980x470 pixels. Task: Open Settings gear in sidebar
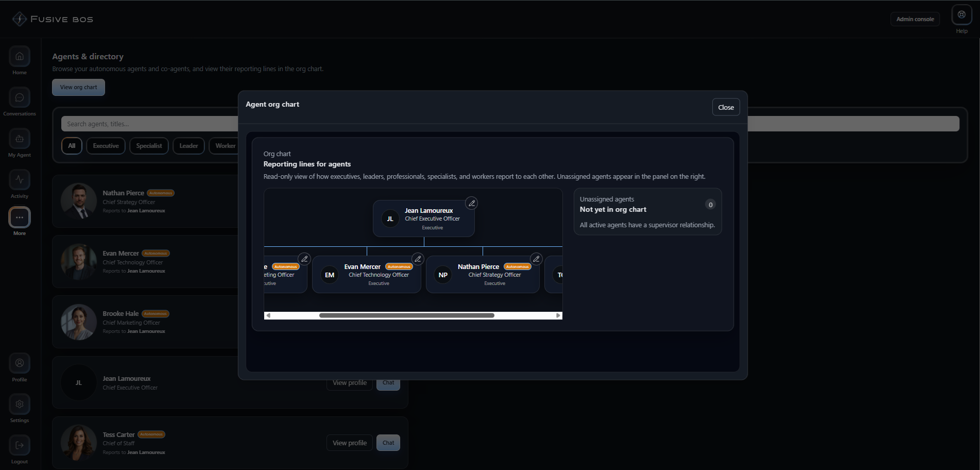[20, 404]
